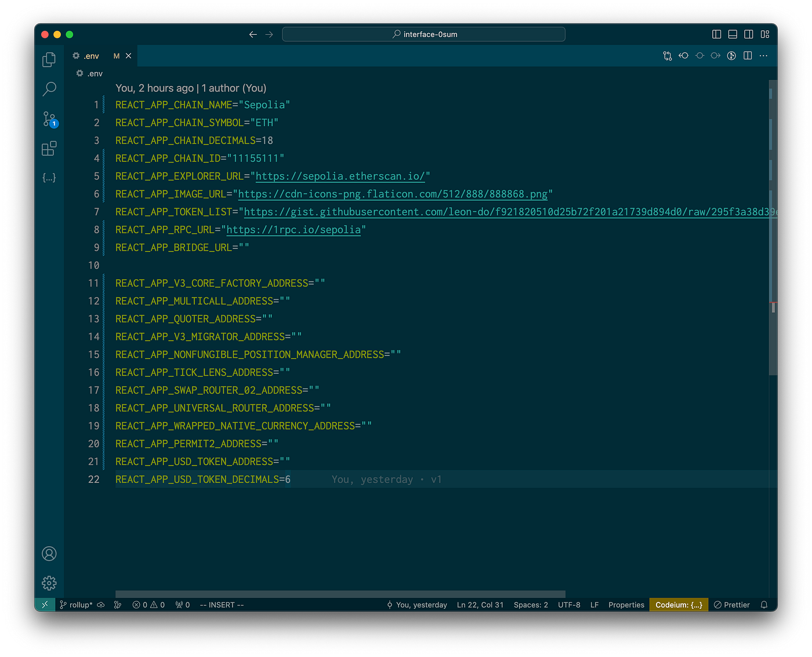This screenshot has height=657, width=812.
Task: Click the ports forwarded 0 indicator
Action: [x=183, y=605]
